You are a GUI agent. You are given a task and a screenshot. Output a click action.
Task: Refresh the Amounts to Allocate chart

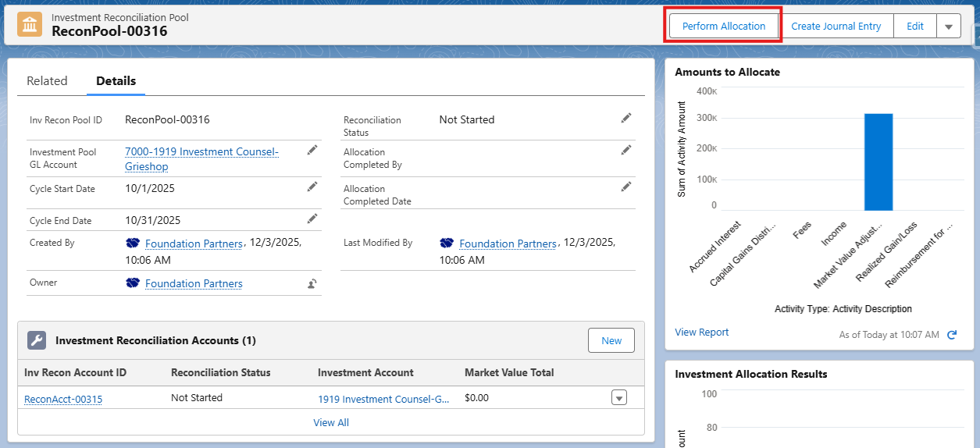(952, 335)
